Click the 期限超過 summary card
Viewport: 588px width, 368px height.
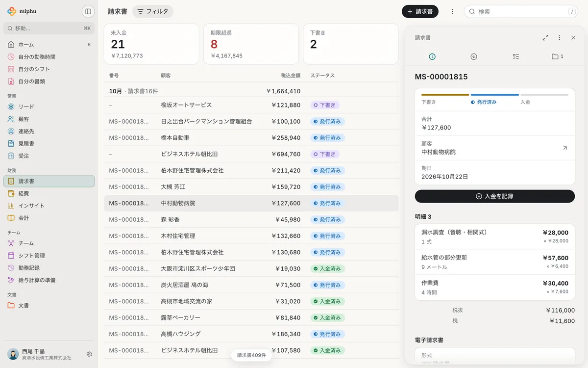click(251, 44)
